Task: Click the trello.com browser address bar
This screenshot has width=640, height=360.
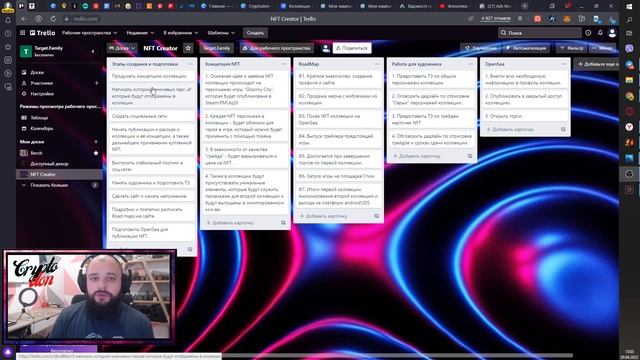Action: 86,19
